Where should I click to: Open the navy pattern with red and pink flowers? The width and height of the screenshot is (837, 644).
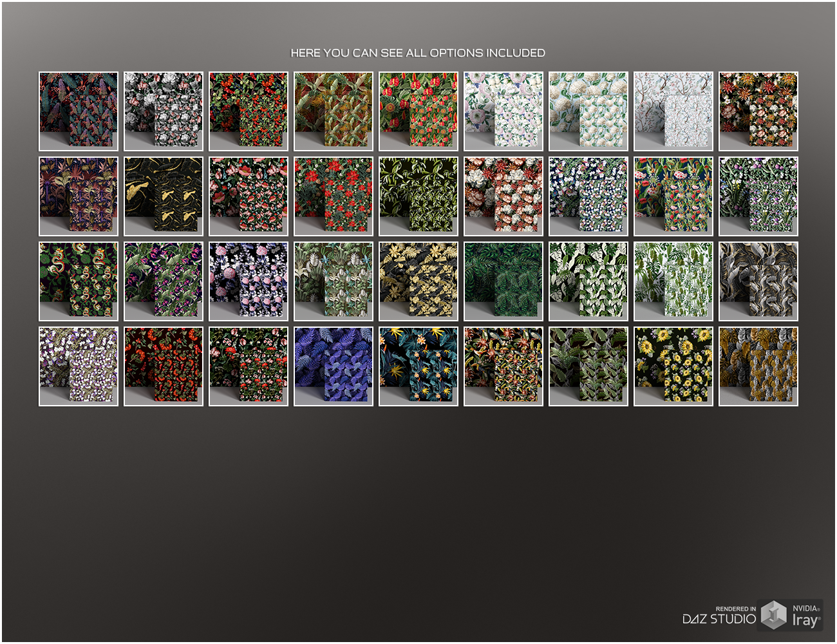(673, 196)
